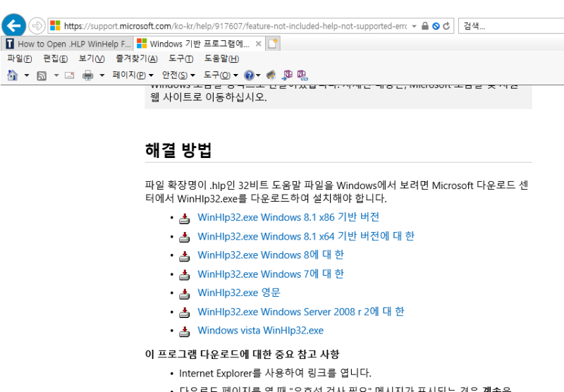Viewport: 564px width, 392px height.
Task: Open the 편집(E) menu
Action: [56, 59]
